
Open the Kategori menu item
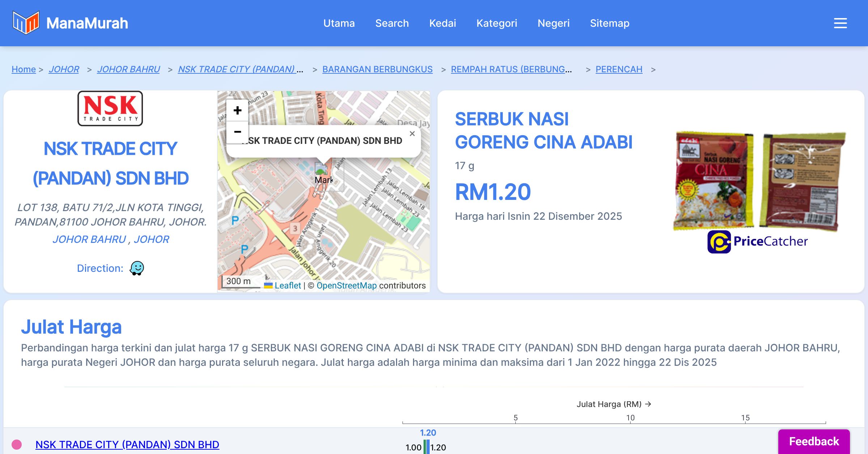tap(497, 23)
